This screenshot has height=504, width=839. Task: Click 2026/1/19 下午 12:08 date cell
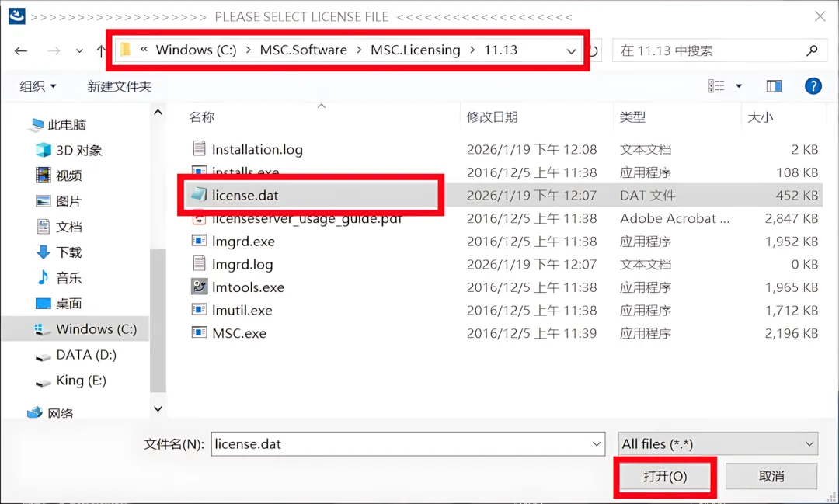click(531, 149)
